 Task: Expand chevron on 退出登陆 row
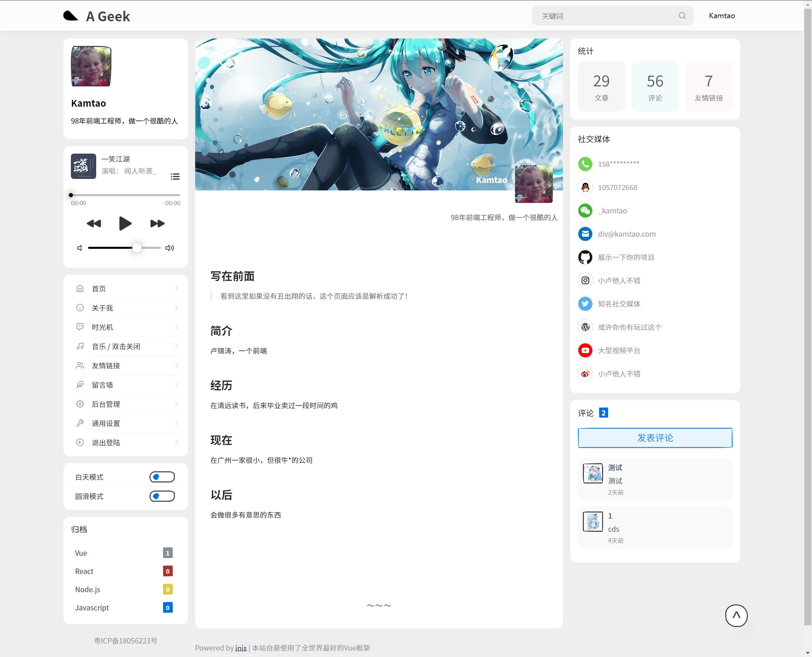(x=176, y=442)
